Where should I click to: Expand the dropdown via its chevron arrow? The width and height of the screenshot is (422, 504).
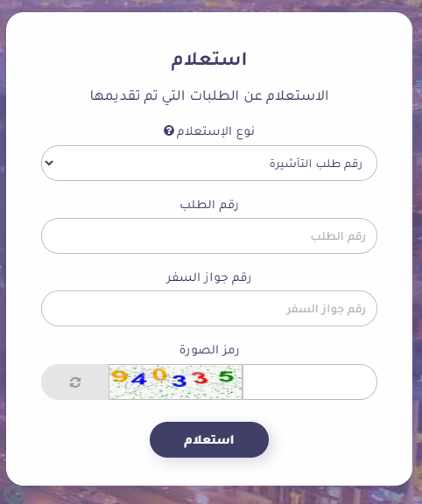49,163
